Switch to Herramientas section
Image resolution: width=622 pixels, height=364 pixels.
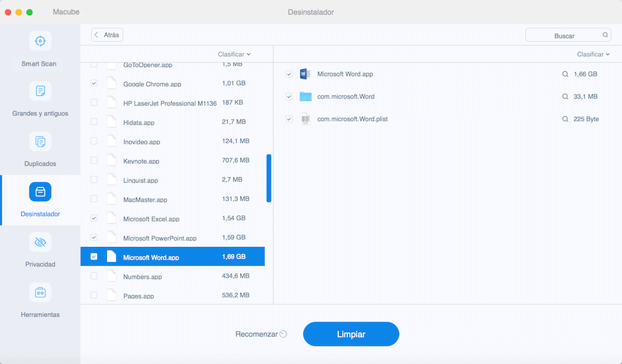click(40, 314)
